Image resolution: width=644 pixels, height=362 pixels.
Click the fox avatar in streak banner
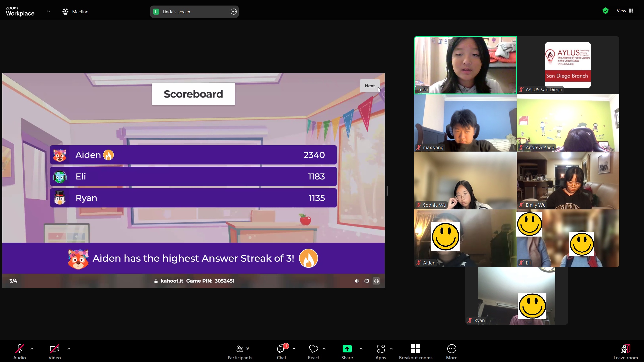(x=78, y=259)
